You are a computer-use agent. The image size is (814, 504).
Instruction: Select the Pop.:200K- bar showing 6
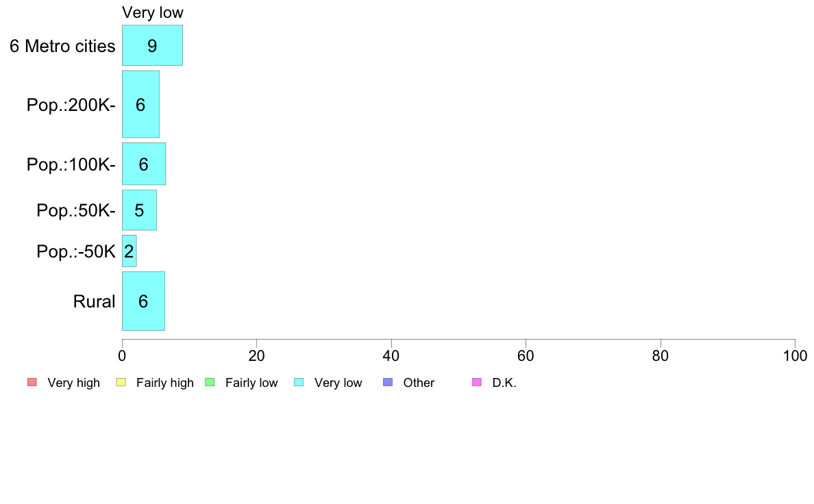point(140,104)
